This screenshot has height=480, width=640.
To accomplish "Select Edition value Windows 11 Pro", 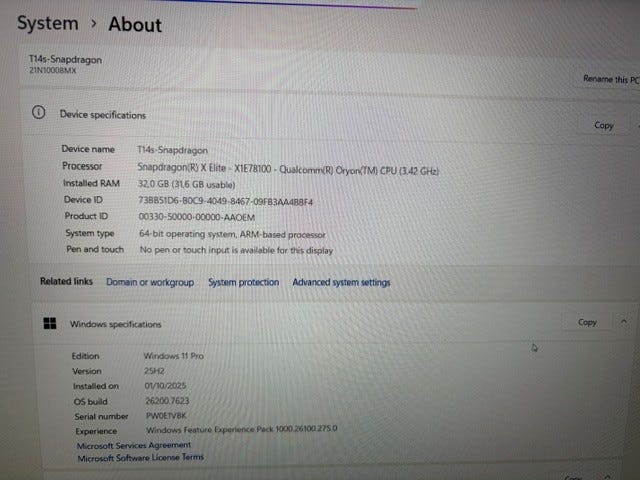I will point(173,356).
